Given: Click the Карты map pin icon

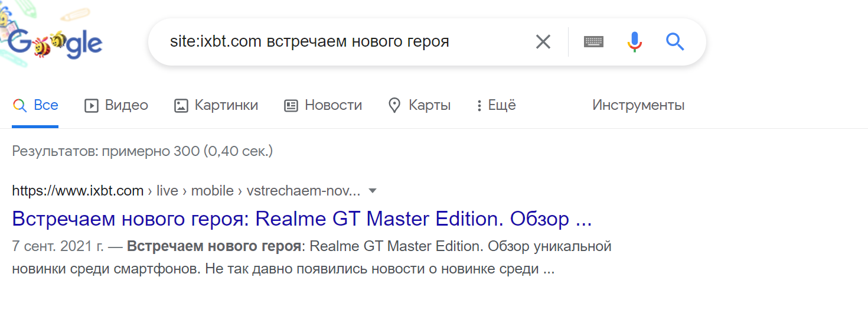Looking at the screenshot, I should coord(394,106).
